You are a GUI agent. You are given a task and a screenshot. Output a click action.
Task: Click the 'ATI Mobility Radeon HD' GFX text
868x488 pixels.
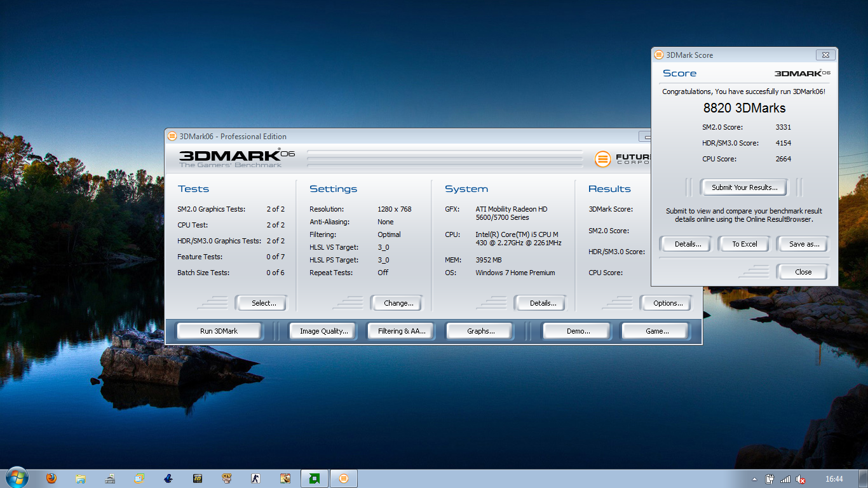pos(511,209)
